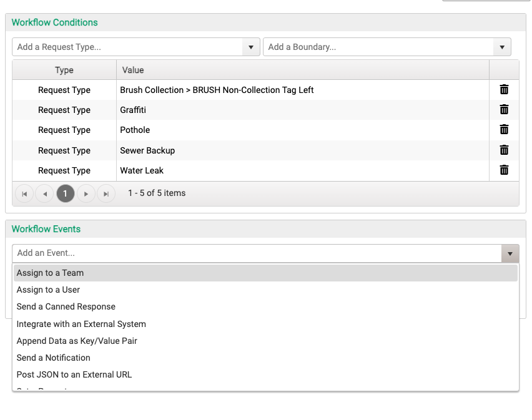The image size is (532, 420).
Task: Select page 1 in the pager
Action: 66,193
